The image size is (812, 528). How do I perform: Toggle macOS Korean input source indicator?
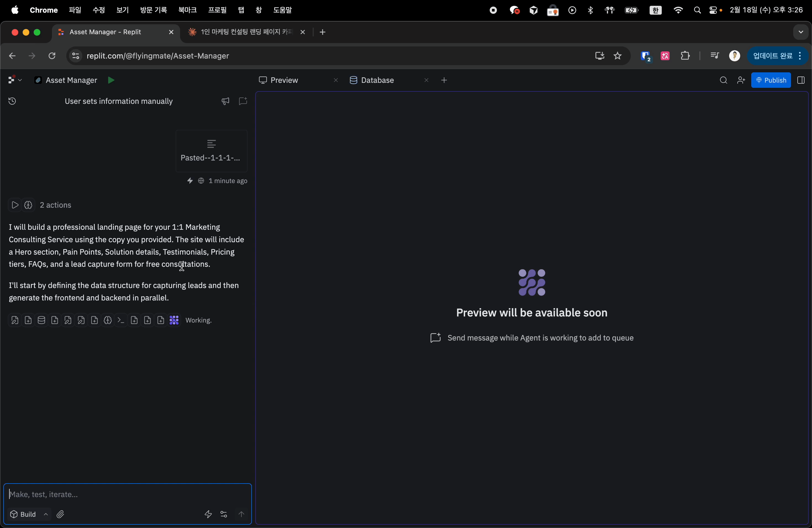(655, 10)
